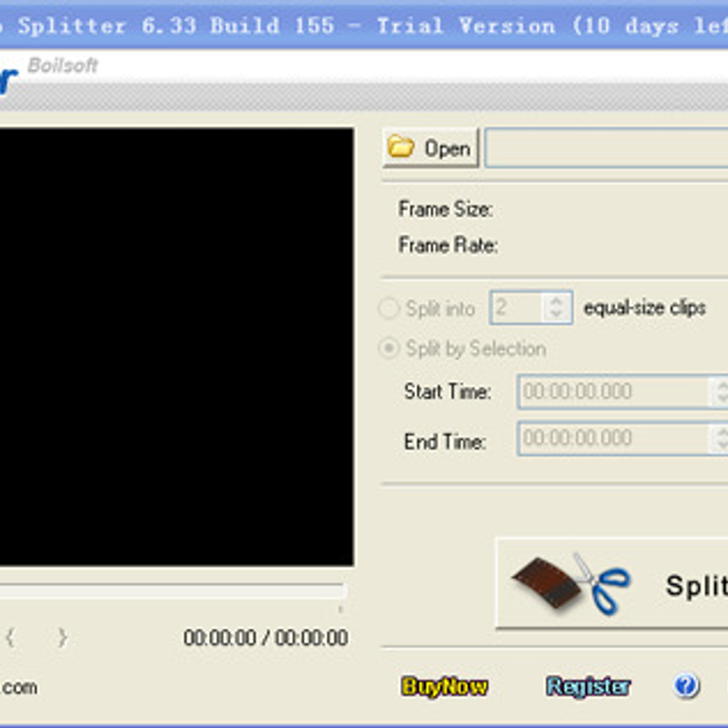Image resolution: width=728 pixels, height=728 pixels.
Task: Select the "Split into" equal-size clips radio button
Action: 388,308
